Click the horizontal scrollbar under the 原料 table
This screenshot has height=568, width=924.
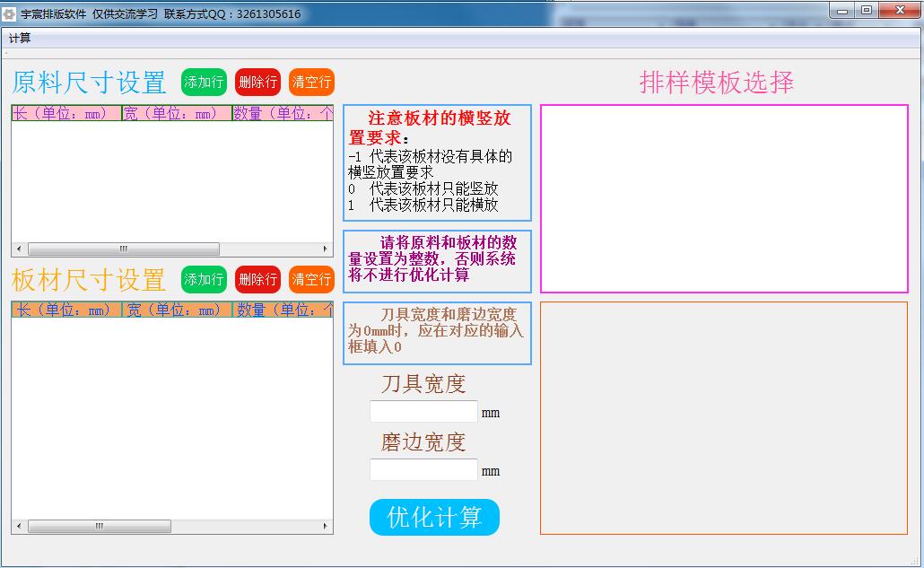click(120, 249)
